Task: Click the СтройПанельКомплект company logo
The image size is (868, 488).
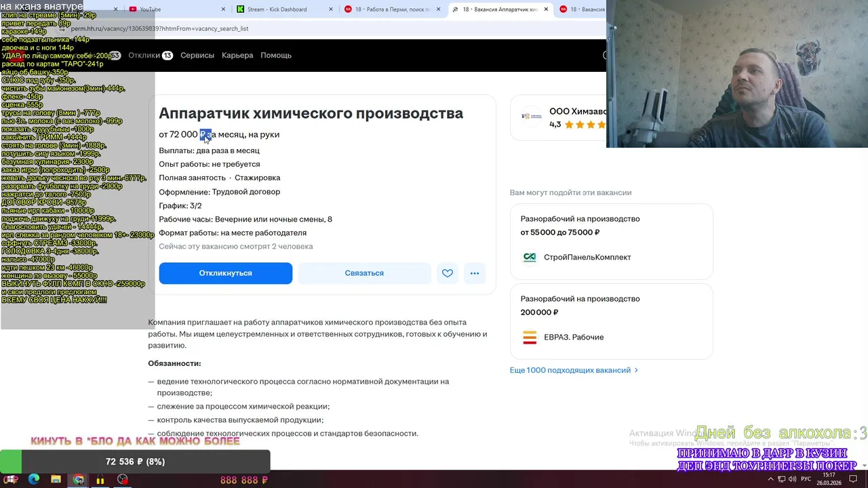Action: coord(530,258)
